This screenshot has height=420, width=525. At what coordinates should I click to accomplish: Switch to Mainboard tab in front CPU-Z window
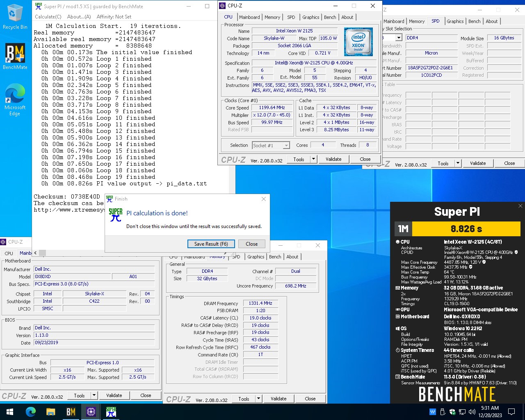coord(249,17)
